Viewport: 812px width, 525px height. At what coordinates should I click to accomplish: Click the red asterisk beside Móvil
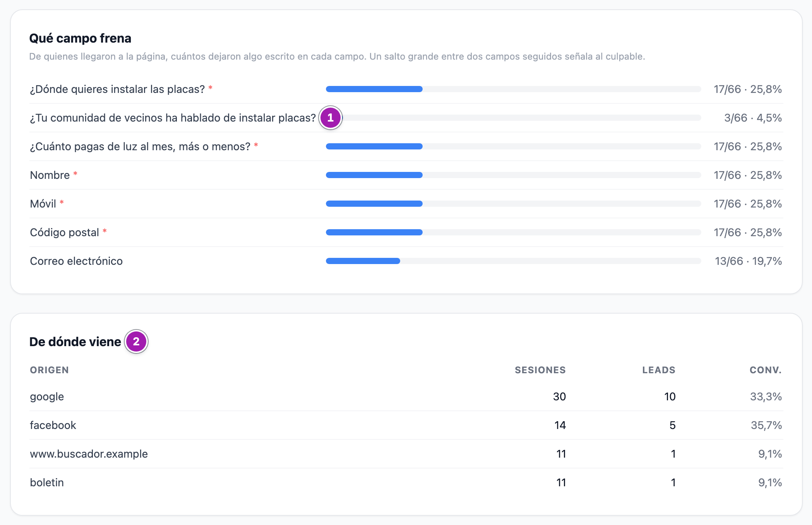pos(62,203)
